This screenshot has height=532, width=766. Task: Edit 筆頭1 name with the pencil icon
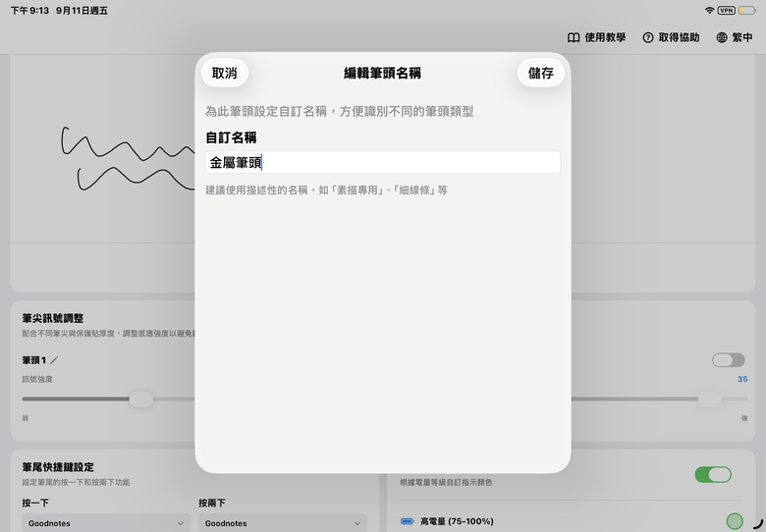[54, 360]
